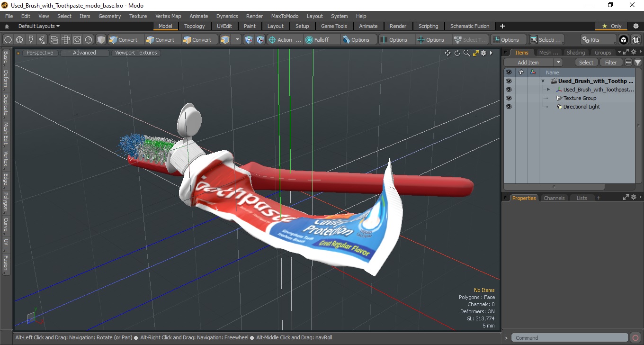Open the Polygon vertical sidebar tab

[6, 202]
